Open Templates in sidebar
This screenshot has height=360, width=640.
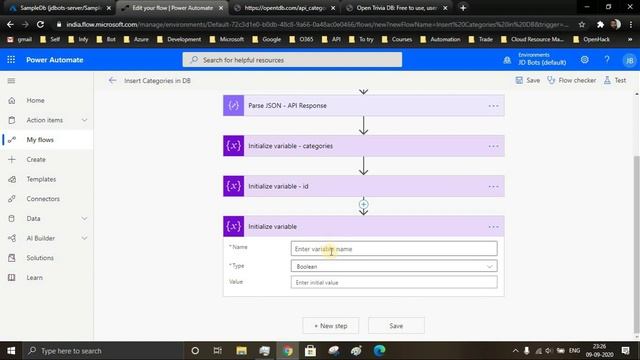(41, 179)
